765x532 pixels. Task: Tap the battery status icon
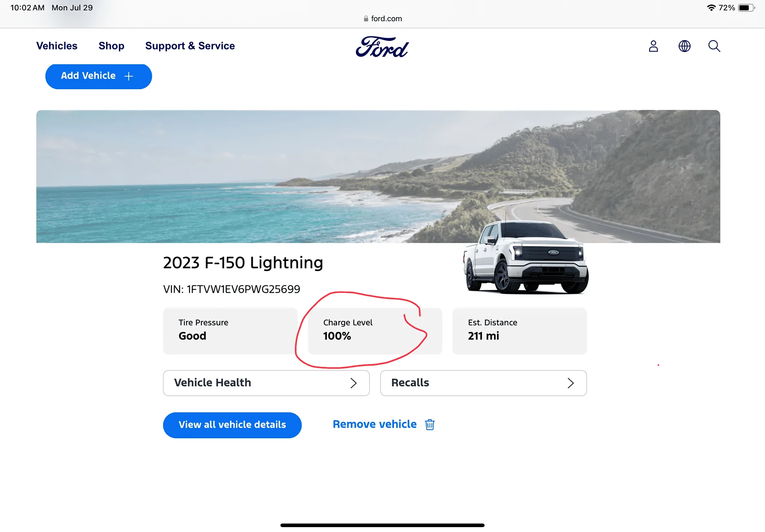coord(746,8)
